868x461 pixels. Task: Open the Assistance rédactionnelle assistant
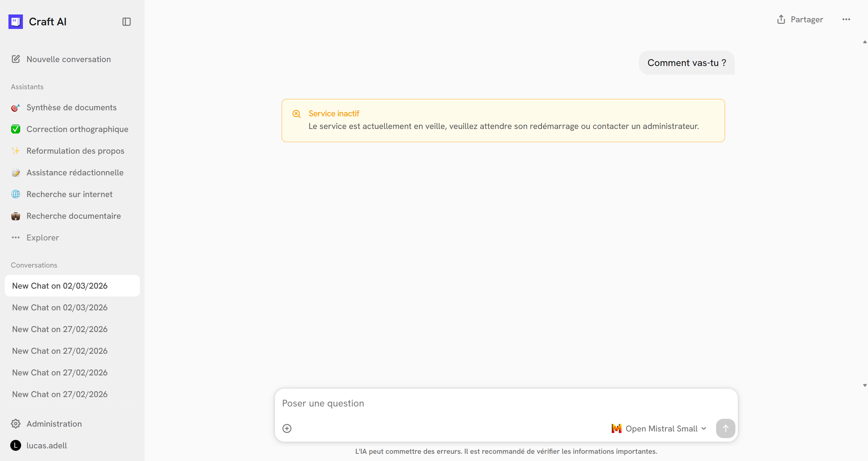tap(75, 173)
